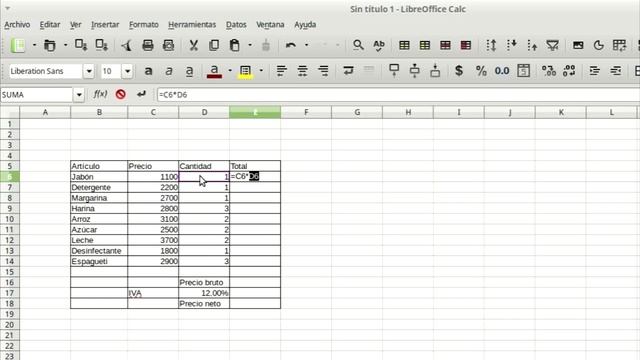640x360 pixels.
Task: Accept the formula entry
Action: [141, 95]
